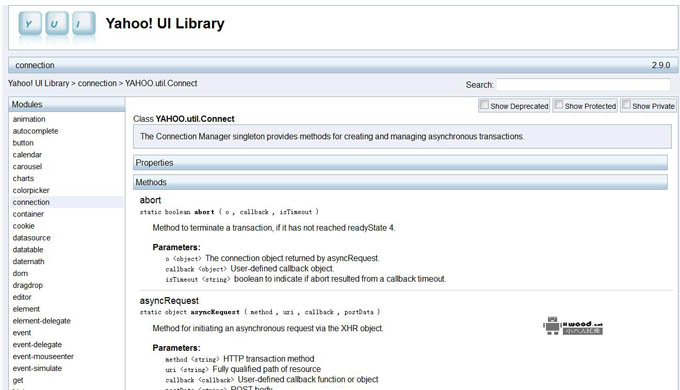Open the datatable module
The image size is (680, 390).
click(x=28, y=249)
